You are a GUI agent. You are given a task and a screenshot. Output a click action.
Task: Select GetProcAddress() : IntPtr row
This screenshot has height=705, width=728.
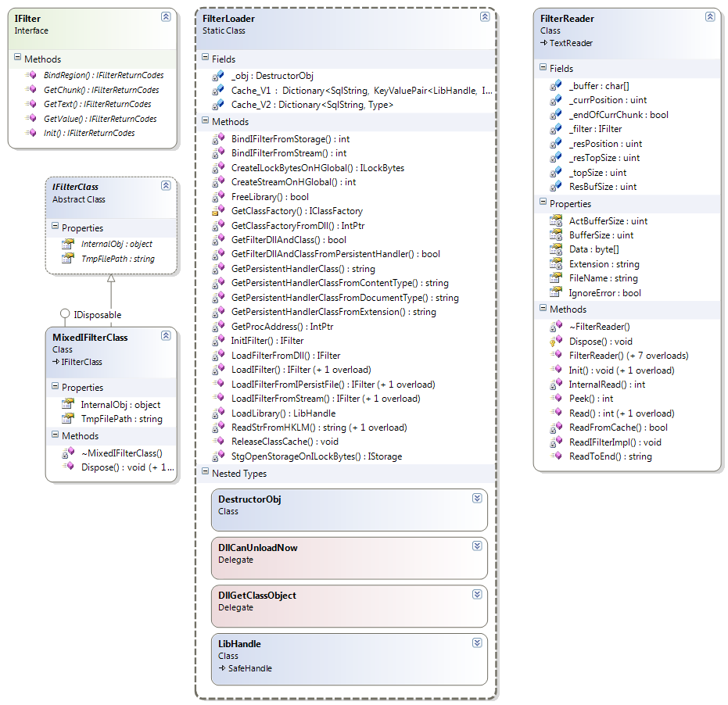pyautogui.click(x=282, y=327)
